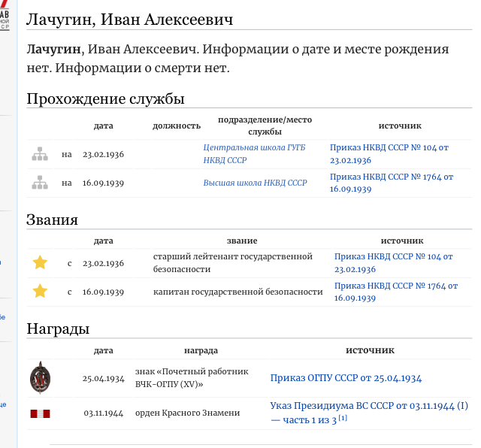Click the ВЧК-ОГПУ honorary badge image
481x448 pixels.
click(x=40, y=378)
